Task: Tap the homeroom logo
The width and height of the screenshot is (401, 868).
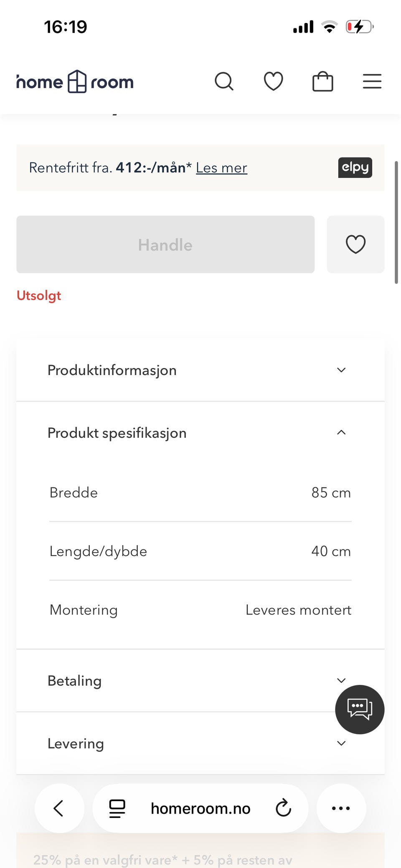Action: 75,81
